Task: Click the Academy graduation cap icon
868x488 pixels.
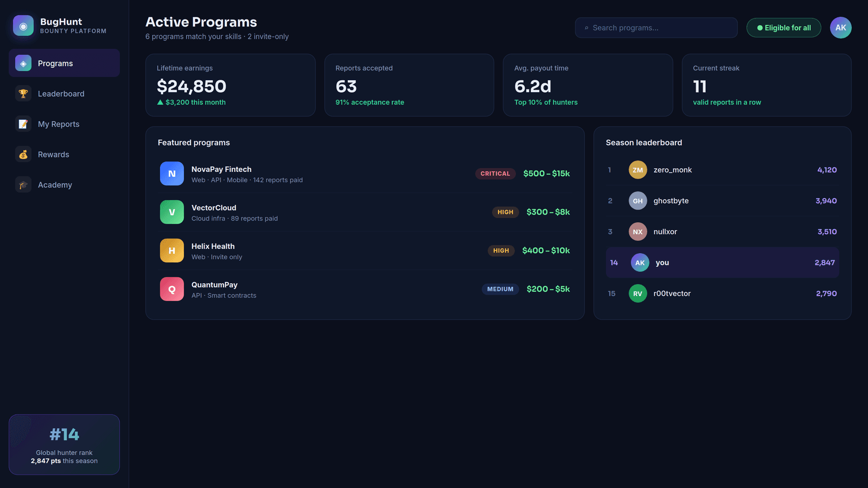Action: click(x=23, y=185)
